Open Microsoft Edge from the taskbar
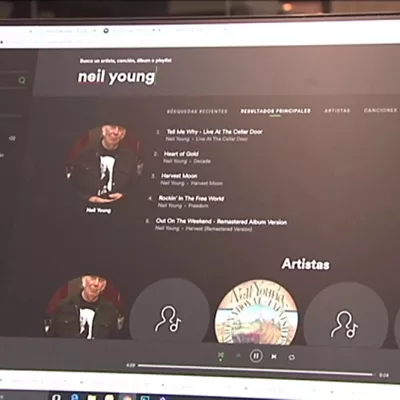This screenshot has height=400, width=400. point(75,397)
